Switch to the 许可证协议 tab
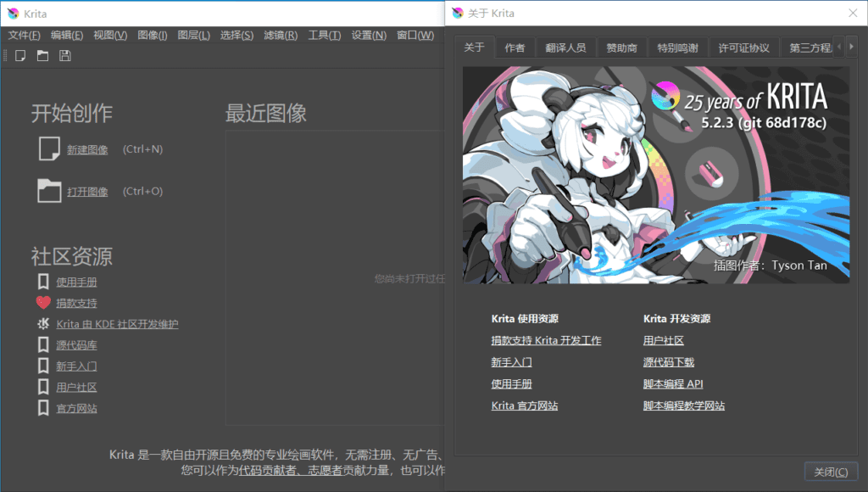The image size is (868, 492). [x=743, y=48]
